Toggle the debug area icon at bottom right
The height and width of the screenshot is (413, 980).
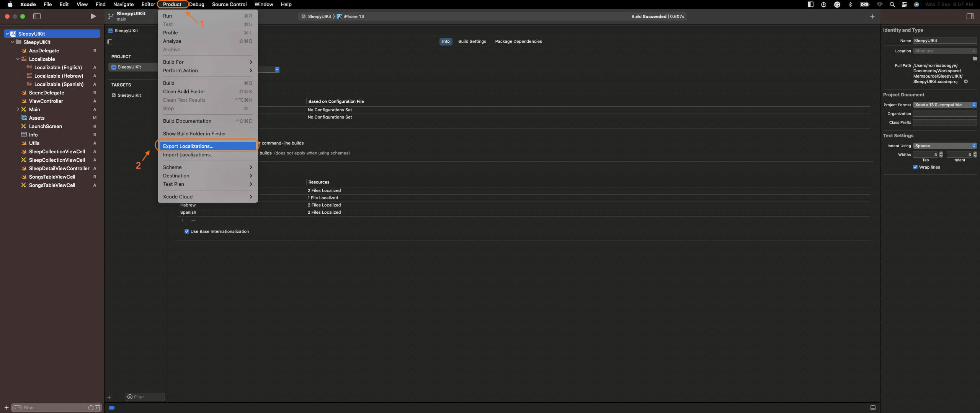pyautogui.click(x=873, y=408)
